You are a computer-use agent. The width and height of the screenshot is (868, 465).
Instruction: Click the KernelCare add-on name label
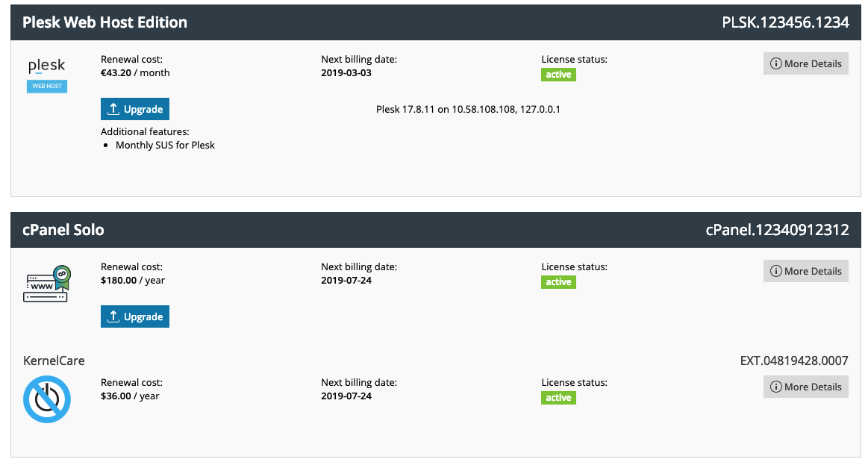pyautogui.click(x=54, y=361)
